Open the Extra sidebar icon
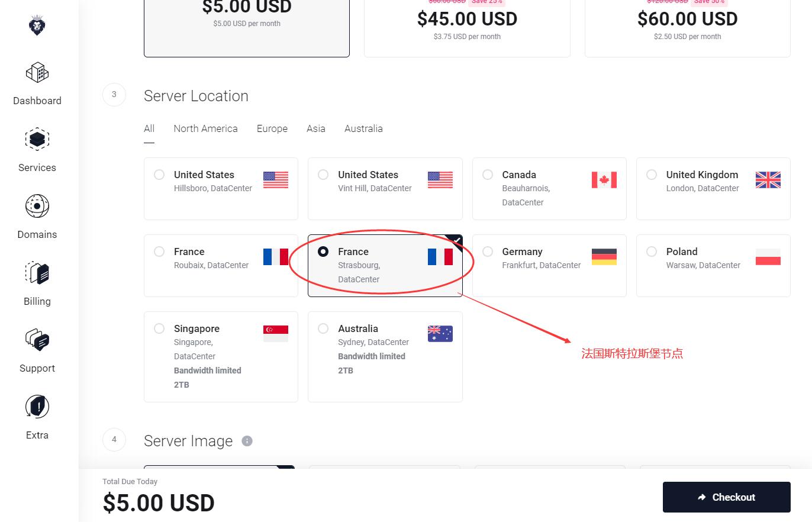 pyautogui.click(x=37, y=407)
